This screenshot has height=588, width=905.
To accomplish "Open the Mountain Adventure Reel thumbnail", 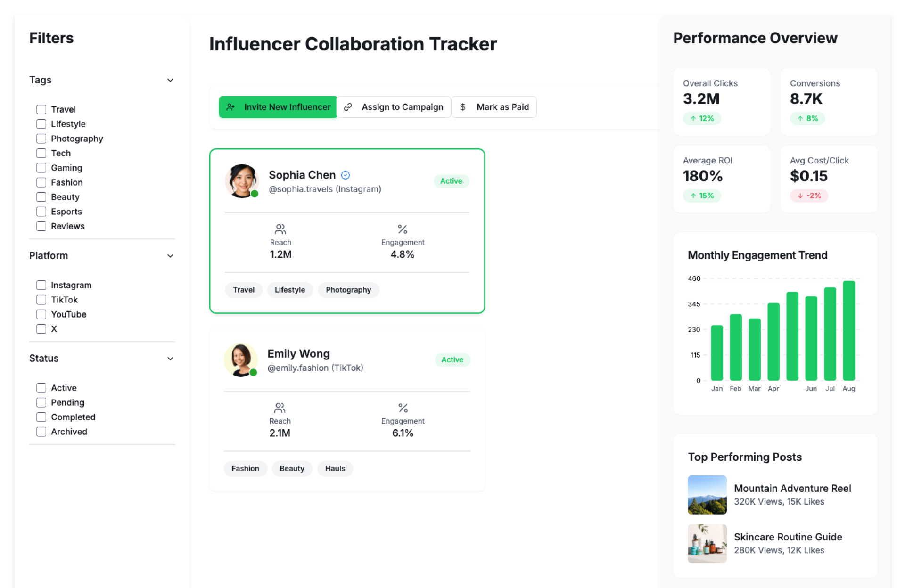I will point(707,495).
